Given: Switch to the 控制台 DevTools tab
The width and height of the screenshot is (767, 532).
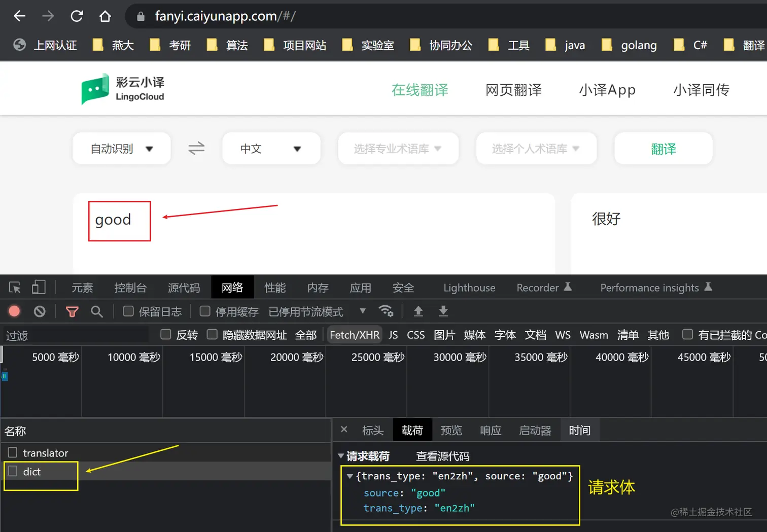Looking at the screenshot, I should tap(130, 288).
